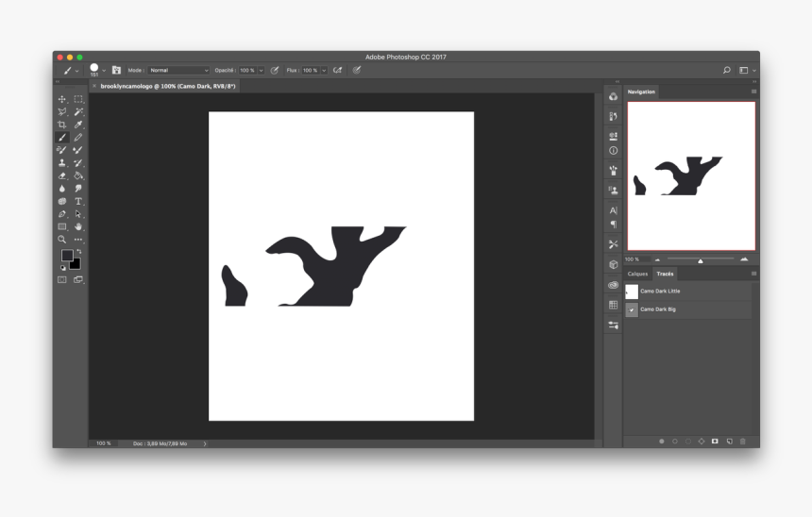Screen dimensions: 812x517
Task: Switch to the Calques tab
Action: point(638,274)
